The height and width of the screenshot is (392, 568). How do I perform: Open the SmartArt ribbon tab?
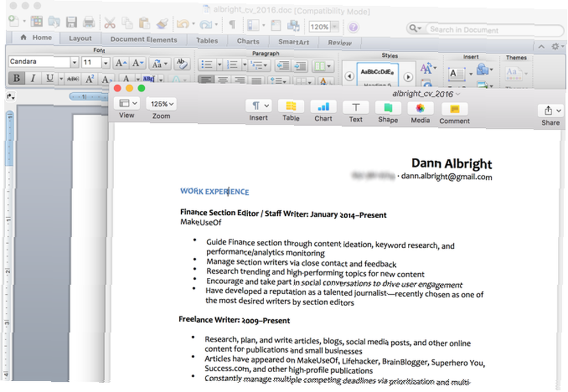(x=294, y=42)
